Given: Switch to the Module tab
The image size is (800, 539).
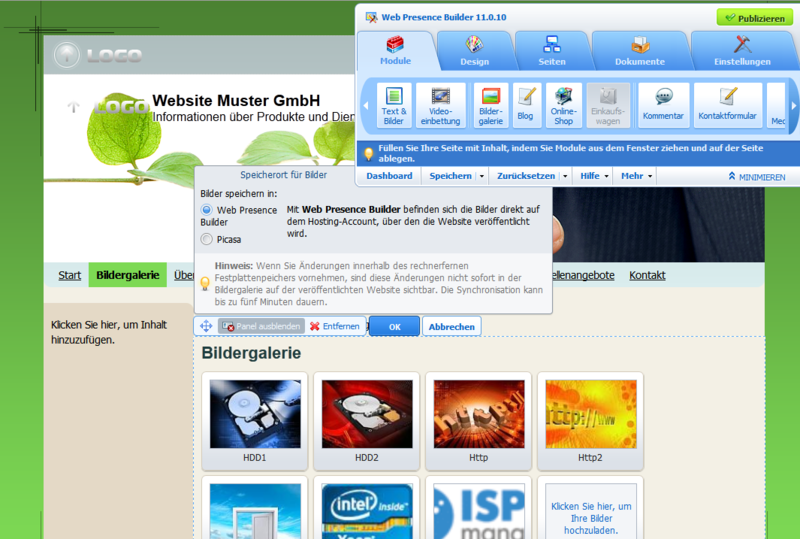Looking at the screenshot, I should tap(395, 50).
